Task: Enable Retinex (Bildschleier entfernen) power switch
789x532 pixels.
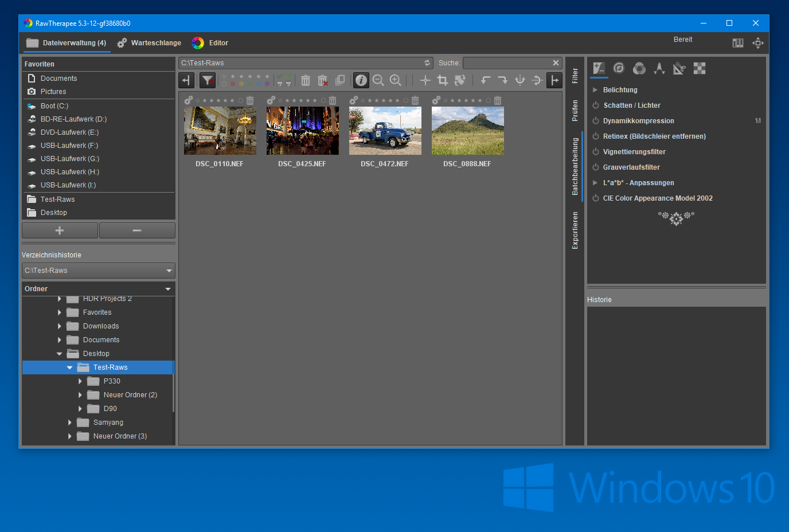Action: (596, 136)
